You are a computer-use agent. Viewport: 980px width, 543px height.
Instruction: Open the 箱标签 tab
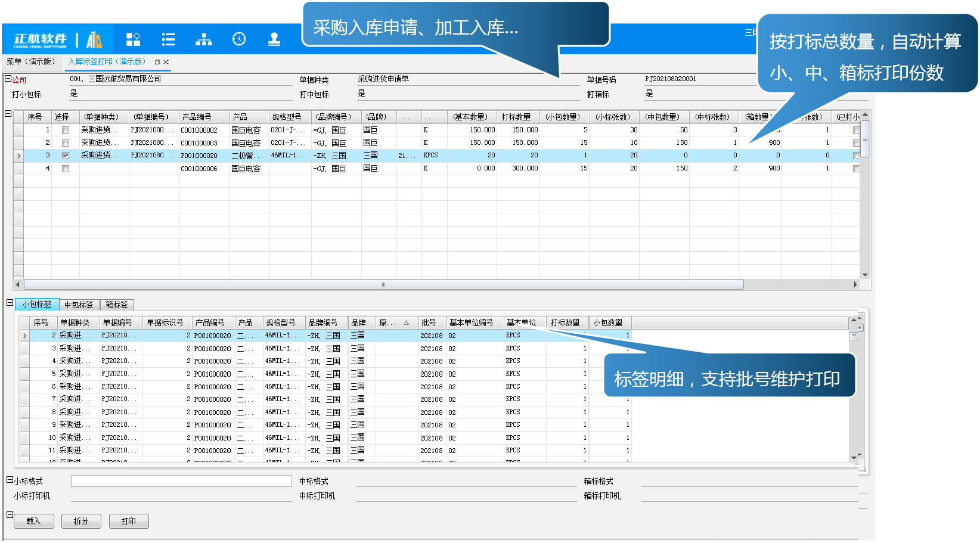(x=117, y=305)
